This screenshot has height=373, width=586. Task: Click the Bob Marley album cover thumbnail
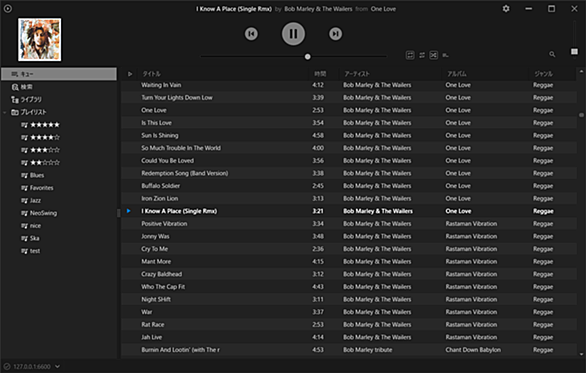[x=40, y=40]
